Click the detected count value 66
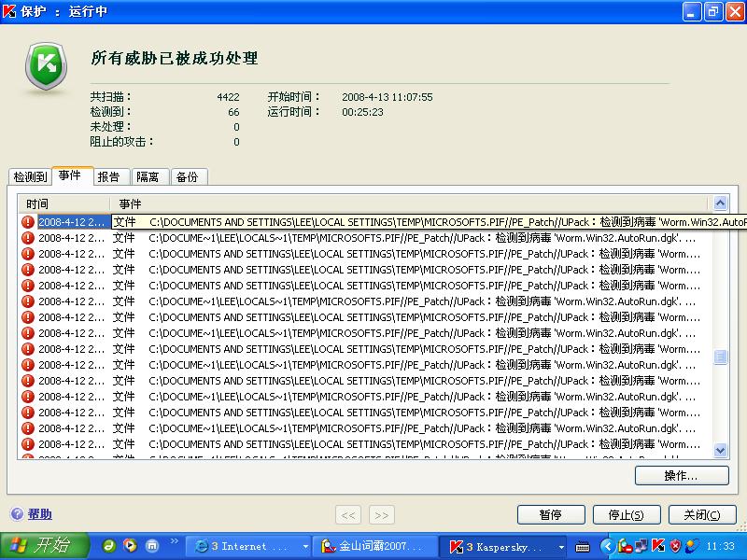Image resolution: width=747 pixels, height=560 pixels. click(233, 112)
